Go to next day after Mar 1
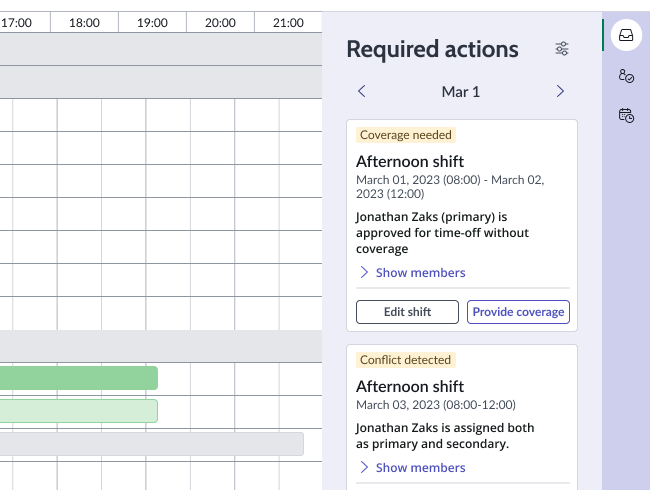 560,91
